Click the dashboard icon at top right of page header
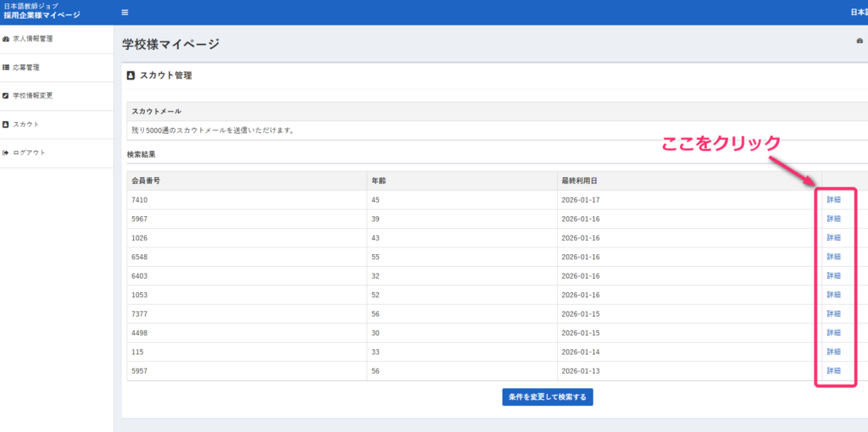The height and width of the screenshot is (432, 868). coord(860,41)
